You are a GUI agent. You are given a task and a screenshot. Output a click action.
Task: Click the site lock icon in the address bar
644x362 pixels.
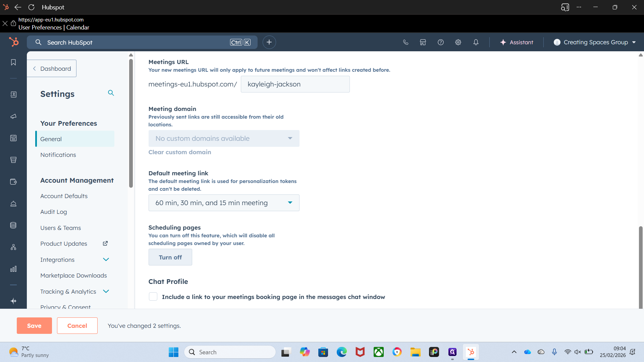point(13,23)
